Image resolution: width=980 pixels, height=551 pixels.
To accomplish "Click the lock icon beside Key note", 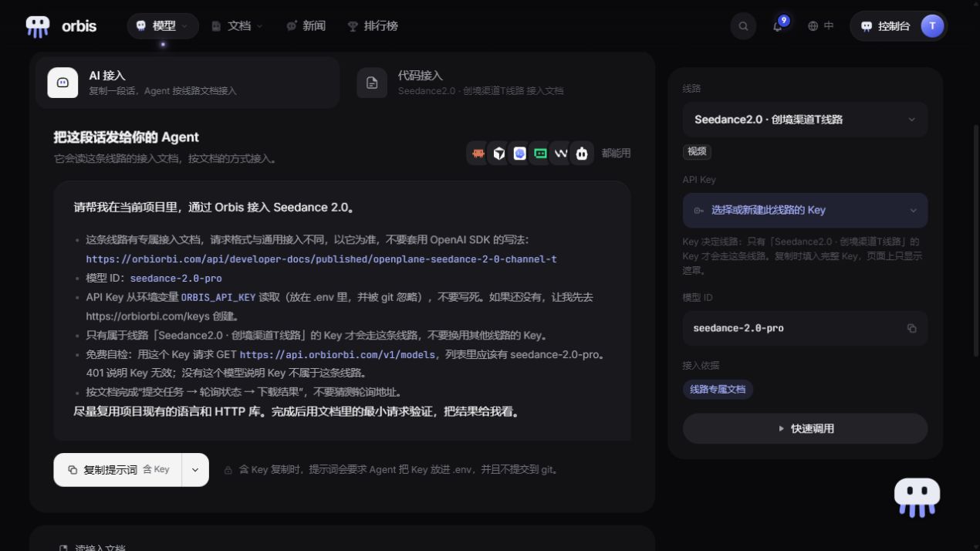I will [x=228, y=470].
